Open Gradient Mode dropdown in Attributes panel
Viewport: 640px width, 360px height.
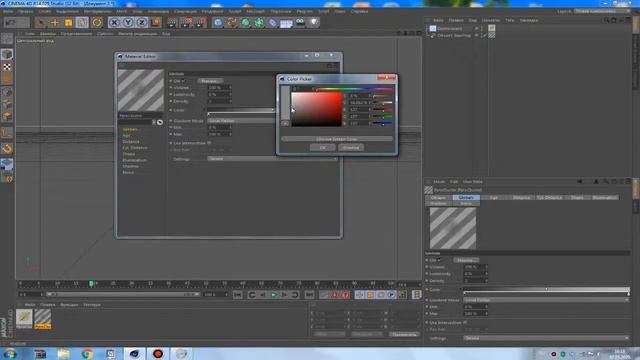click(x=547, y=300)
